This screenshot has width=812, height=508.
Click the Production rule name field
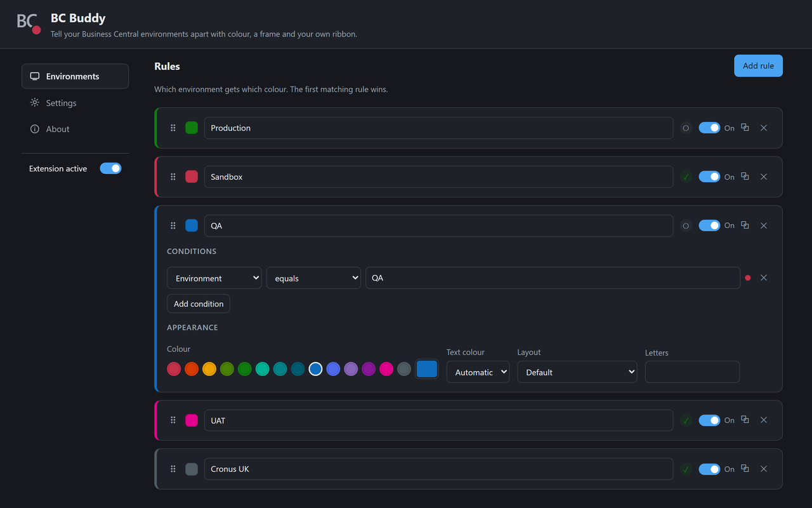coord(438,128)
